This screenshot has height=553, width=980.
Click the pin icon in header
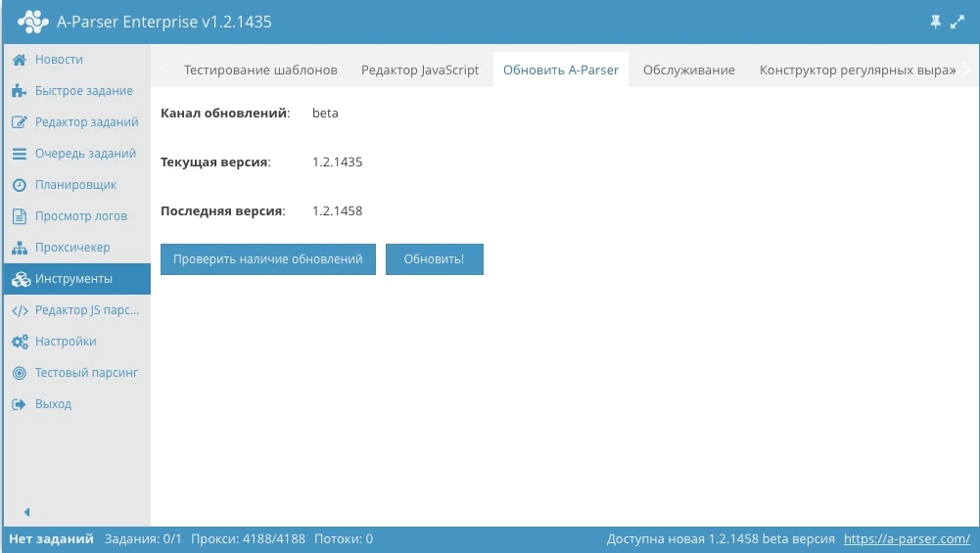click(933, 21)
